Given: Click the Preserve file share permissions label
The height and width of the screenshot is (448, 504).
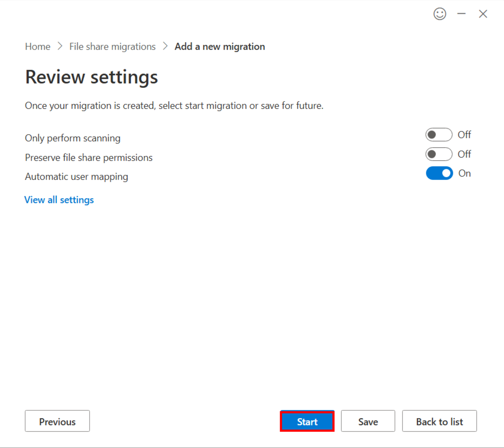Looking at the screenshot, I should coord(89,157).
